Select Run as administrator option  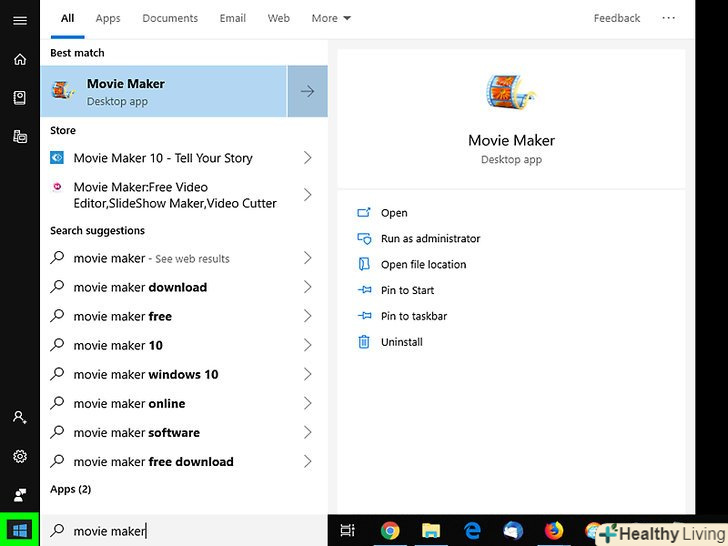coord(430,239)
